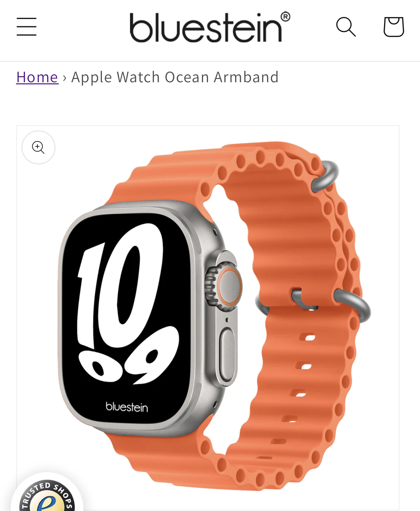This screenshot has width=420, height=511.
Task: Click the lower-right silver band loop
Action: 353,306
